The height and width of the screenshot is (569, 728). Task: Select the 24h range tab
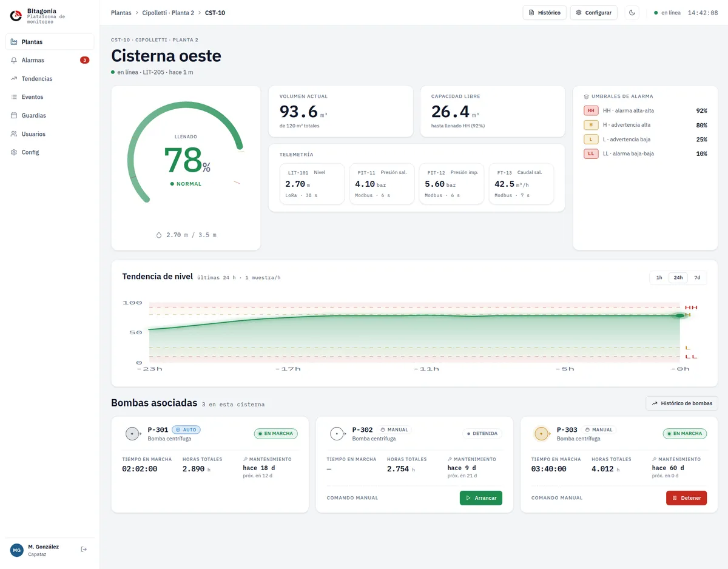click(678, 278)
